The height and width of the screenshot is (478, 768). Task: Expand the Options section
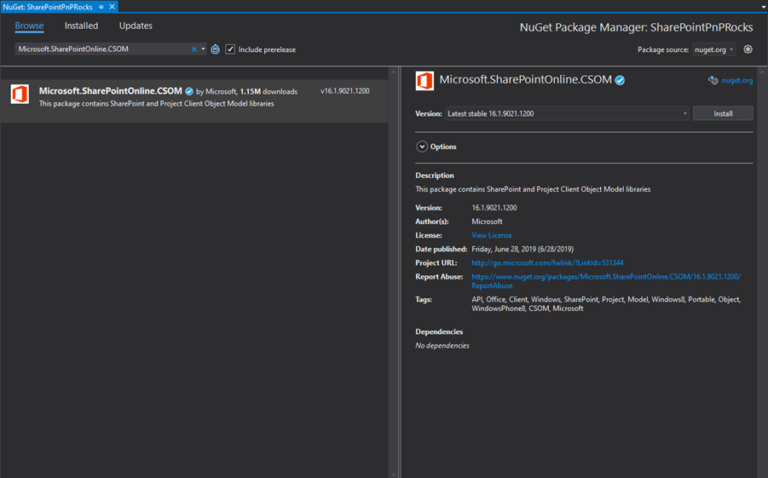422,147
